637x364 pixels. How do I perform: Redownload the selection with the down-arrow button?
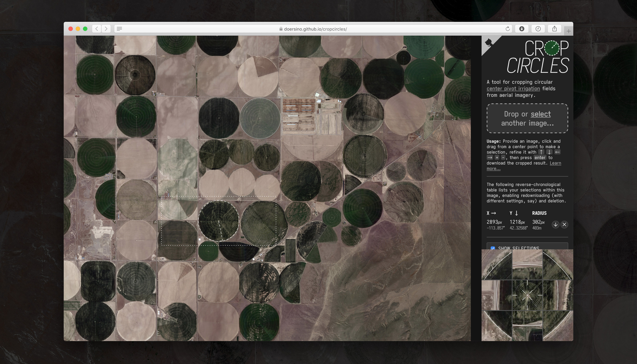[x=555, y=225]
